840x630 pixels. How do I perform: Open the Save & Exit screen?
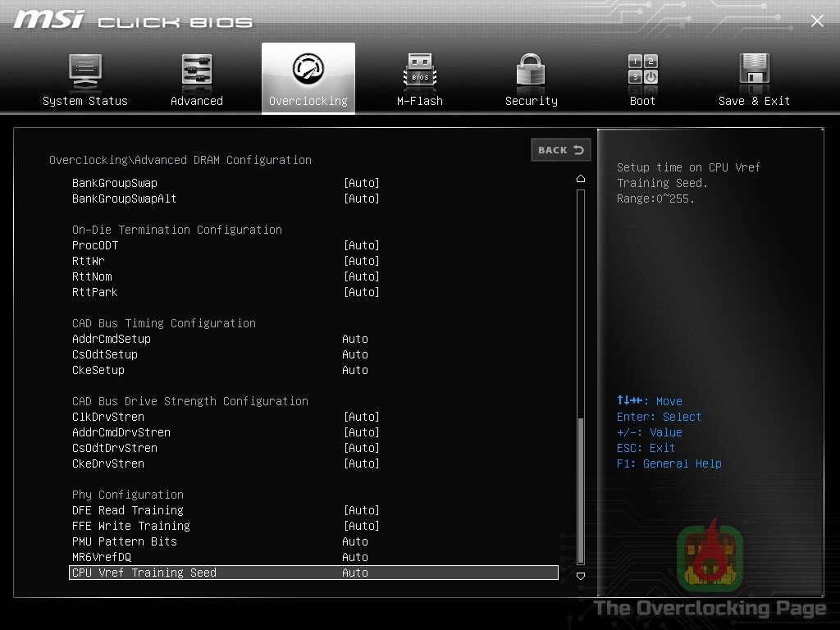(754, 78)
